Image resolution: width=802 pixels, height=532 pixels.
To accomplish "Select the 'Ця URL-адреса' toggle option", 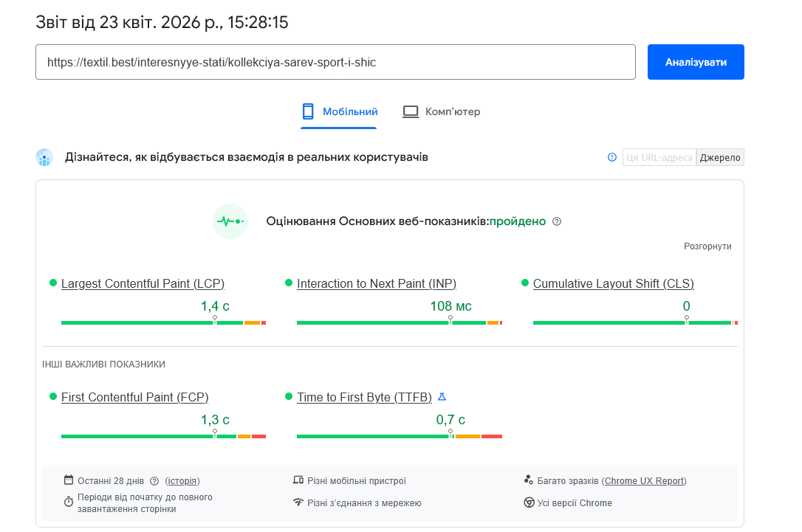I will [x=659, y=157].
